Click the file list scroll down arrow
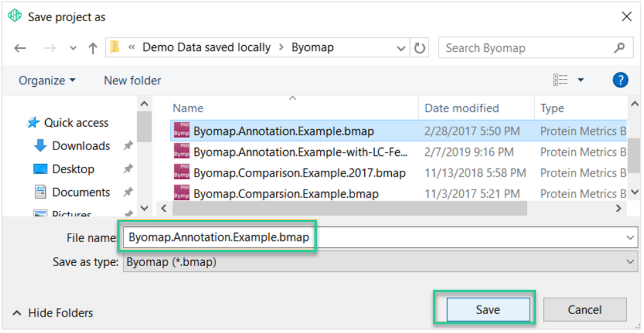This screenshot has width=644, height=333. point(634,191)
